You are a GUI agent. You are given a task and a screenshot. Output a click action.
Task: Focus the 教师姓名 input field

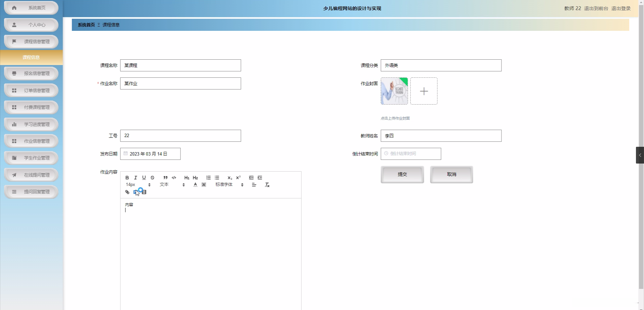coord(441,136)
